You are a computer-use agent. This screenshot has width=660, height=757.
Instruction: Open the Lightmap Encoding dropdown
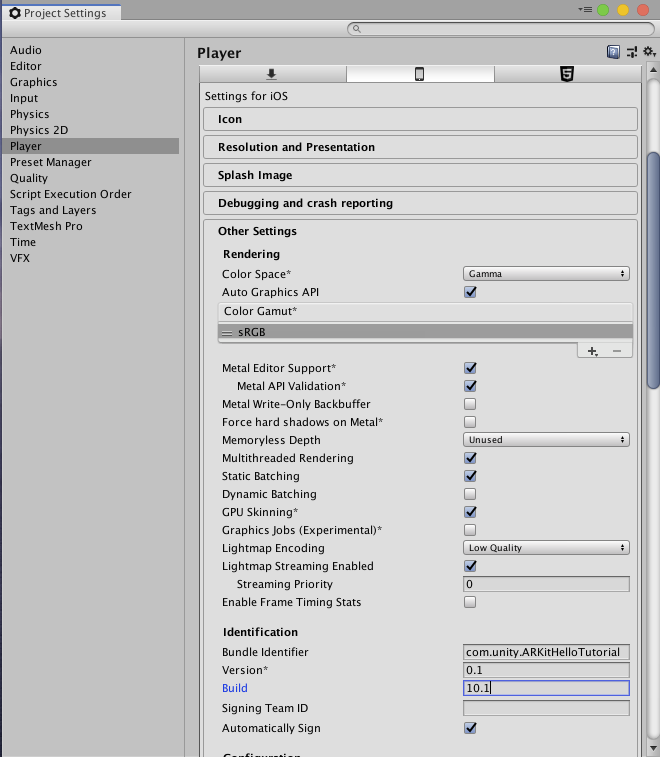(x=546, y=548)
